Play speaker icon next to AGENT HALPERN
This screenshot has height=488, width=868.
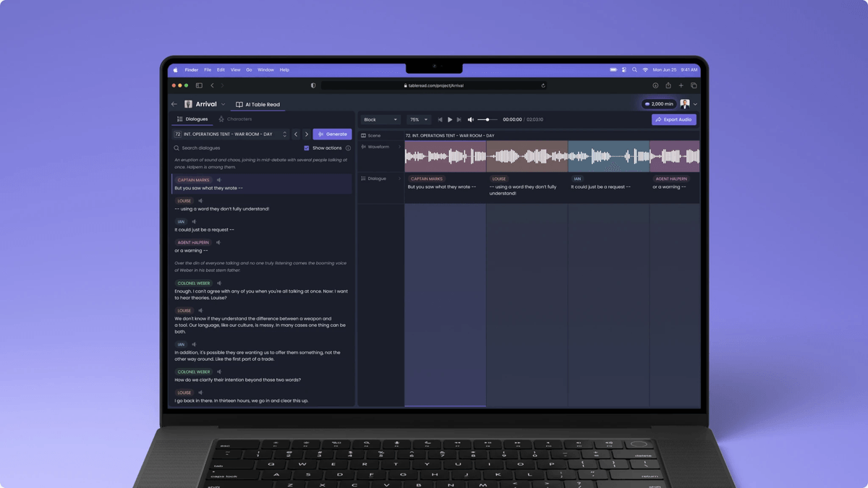218,243
